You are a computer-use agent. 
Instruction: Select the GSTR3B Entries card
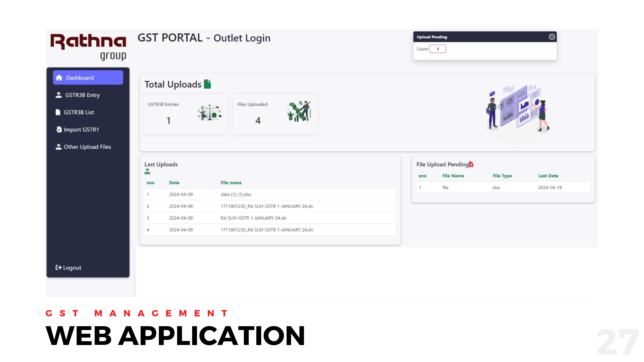point(185,114)
